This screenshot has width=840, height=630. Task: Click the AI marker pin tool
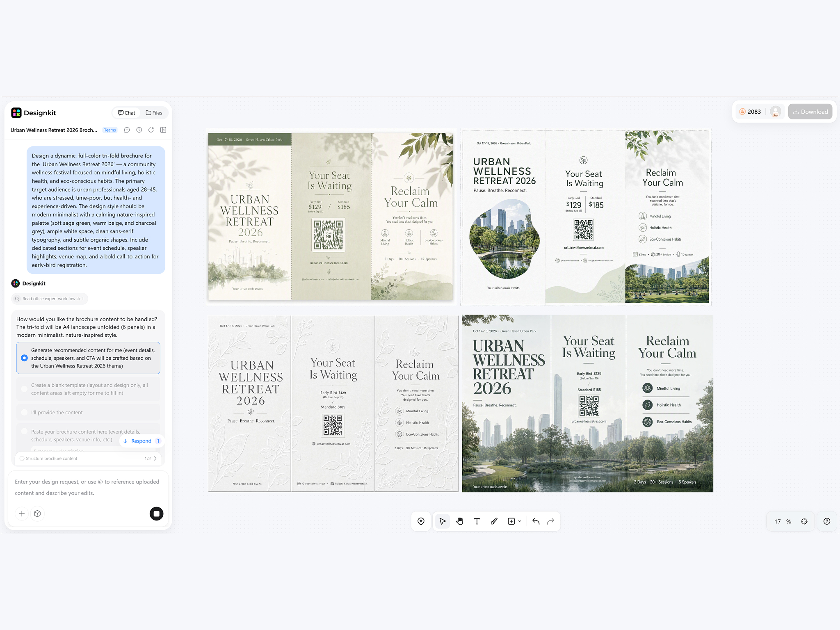pos(421,521)
